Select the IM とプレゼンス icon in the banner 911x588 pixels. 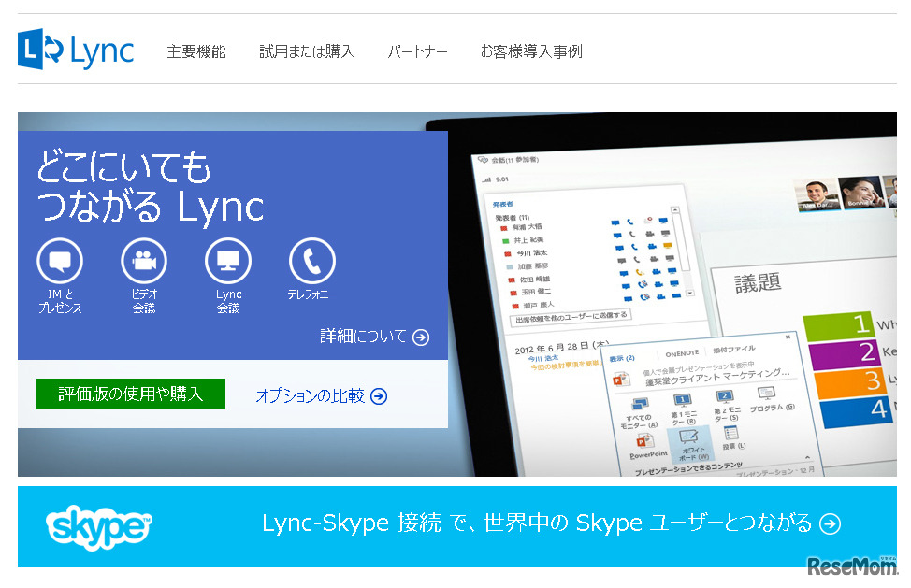click(60, 262)
